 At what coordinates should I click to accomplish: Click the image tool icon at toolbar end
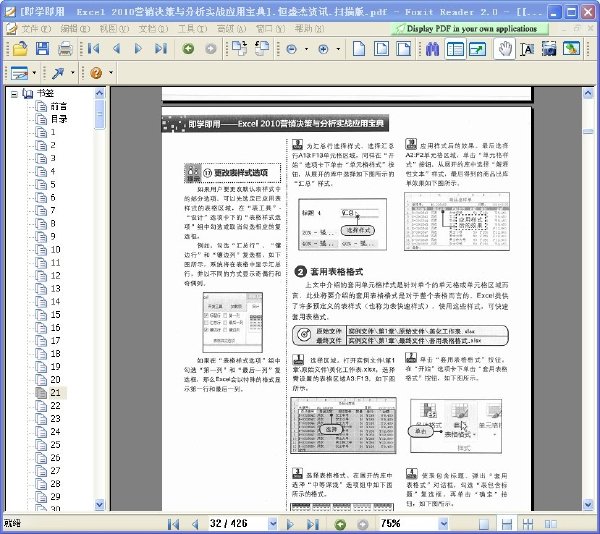point(571,49)
